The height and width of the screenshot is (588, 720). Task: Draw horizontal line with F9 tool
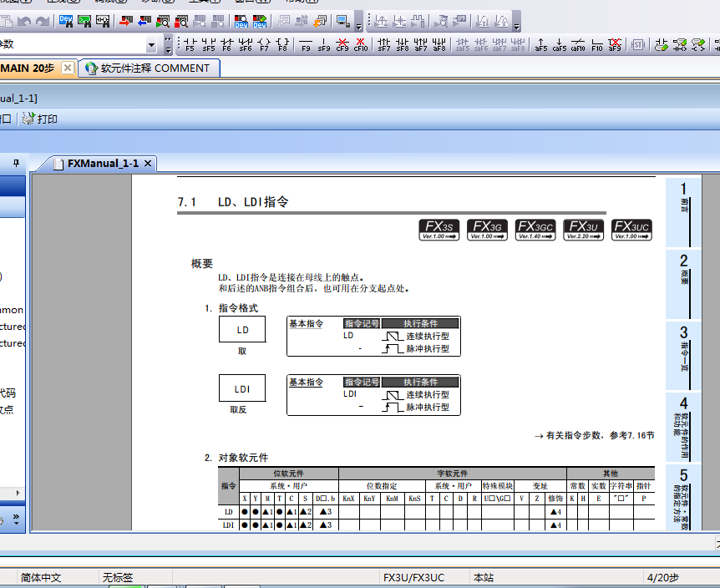[x=305, y=44]
